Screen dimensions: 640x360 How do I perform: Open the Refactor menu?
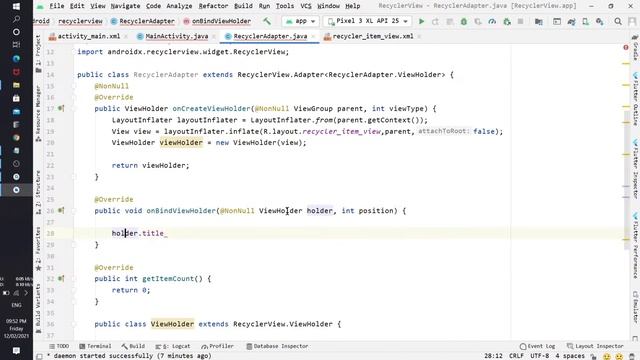[213, 6]
